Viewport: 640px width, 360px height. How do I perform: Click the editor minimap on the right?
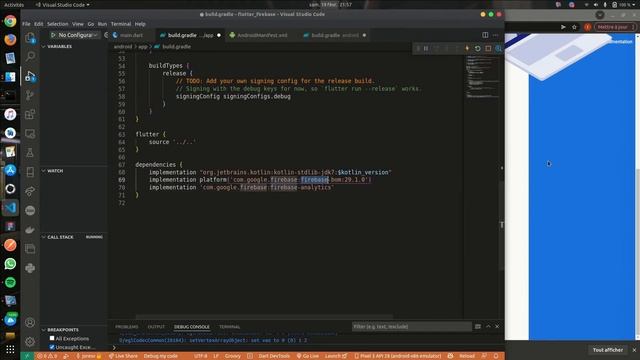[483, 78]
